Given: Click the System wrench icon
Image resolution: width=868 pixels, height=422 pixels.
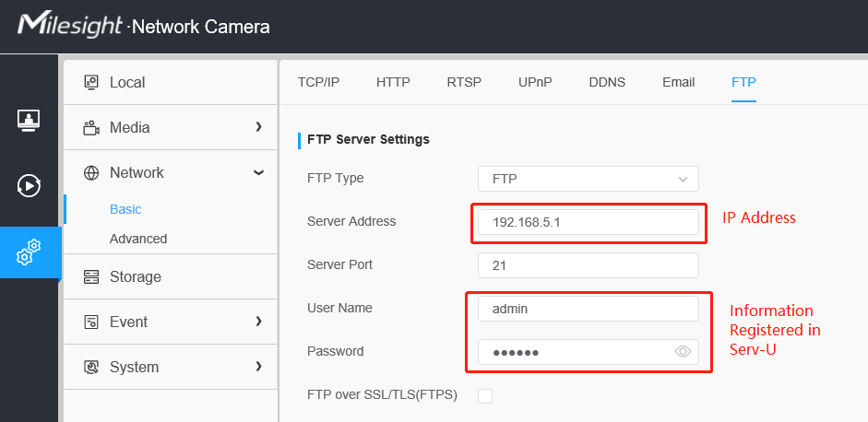Looking at the screenshot, I should coord(90,367).
